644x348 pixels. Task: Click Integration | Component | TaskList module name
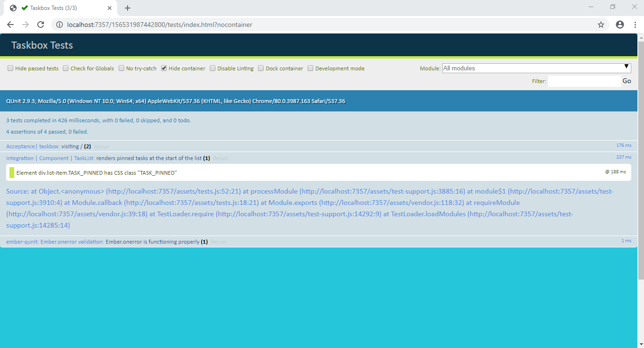click(x=50, y=158)
